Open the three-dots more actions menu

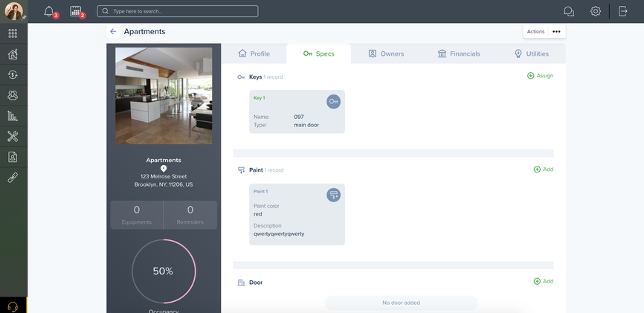point(556,32)
